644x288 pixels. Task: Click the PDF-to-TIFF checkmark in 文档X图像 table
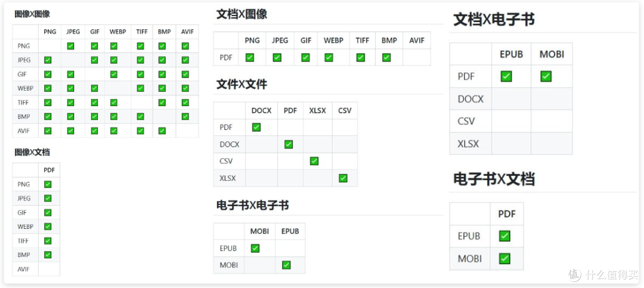[x=361, y=57]
